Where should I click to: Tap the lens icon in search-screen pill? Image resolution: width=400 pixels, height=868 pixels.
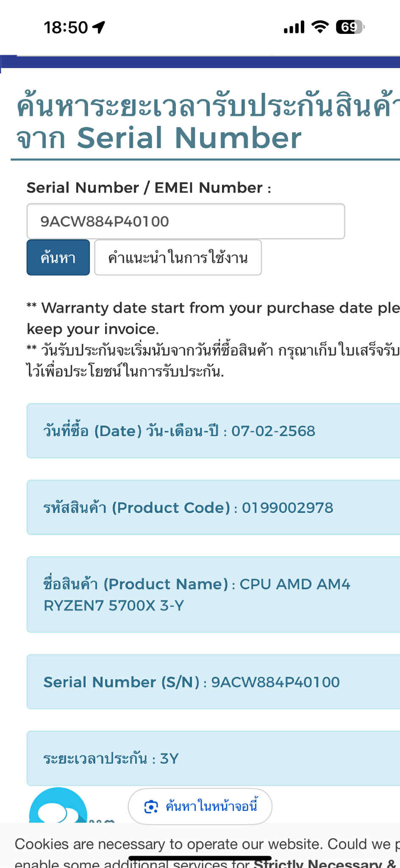pyautogui.click(x=151, y=806)
